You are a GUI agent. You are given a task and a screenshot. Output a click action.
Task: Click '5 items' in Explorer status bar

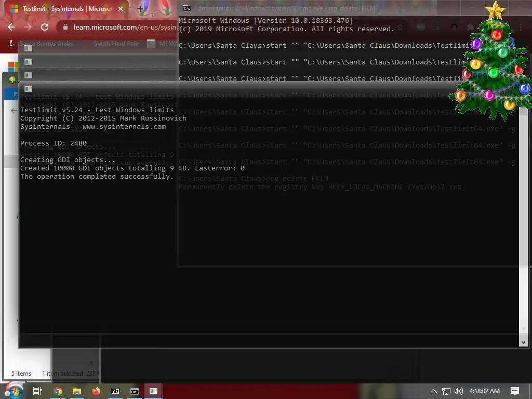coord(21,373)
